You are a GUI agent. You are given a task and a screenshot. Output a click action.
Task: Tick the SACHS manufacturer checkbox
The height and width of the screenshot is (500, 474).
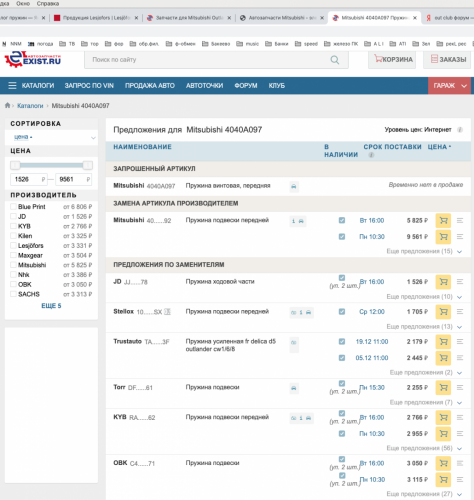click(x=13, y=294)
